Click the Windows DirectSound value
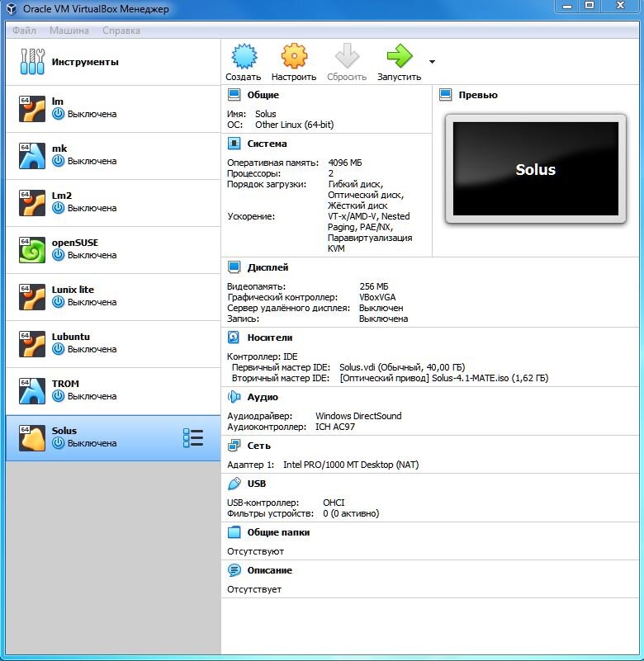The image size is (644, 661). tap(358, 416)
